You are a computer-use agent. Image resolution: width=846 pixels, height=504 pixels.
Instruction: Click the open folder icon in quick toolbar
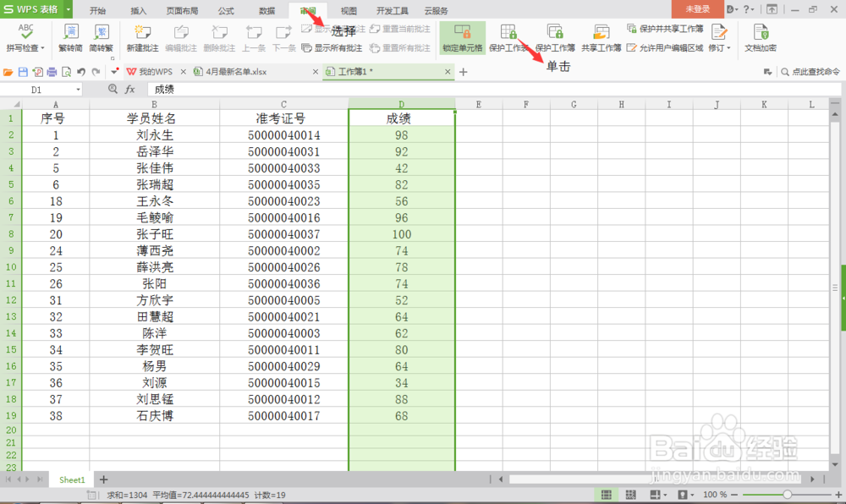[8, 72]
